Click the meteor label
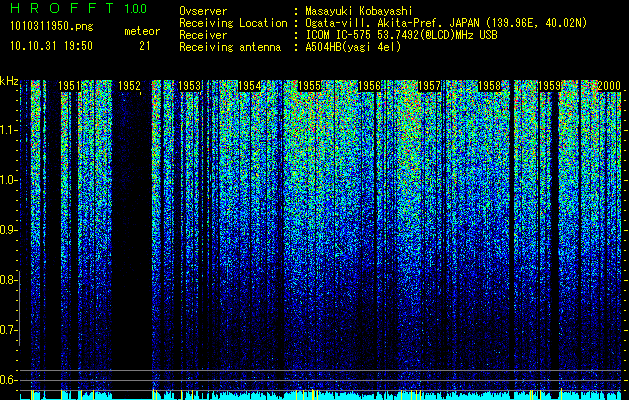This screenshot has width=629, height=400. 142,31
